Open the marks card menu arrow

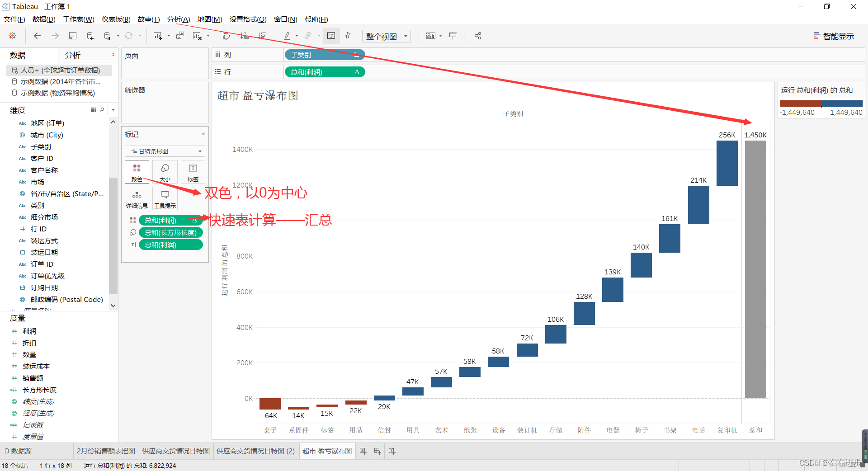pyautogui.click(x=203, y=134)
